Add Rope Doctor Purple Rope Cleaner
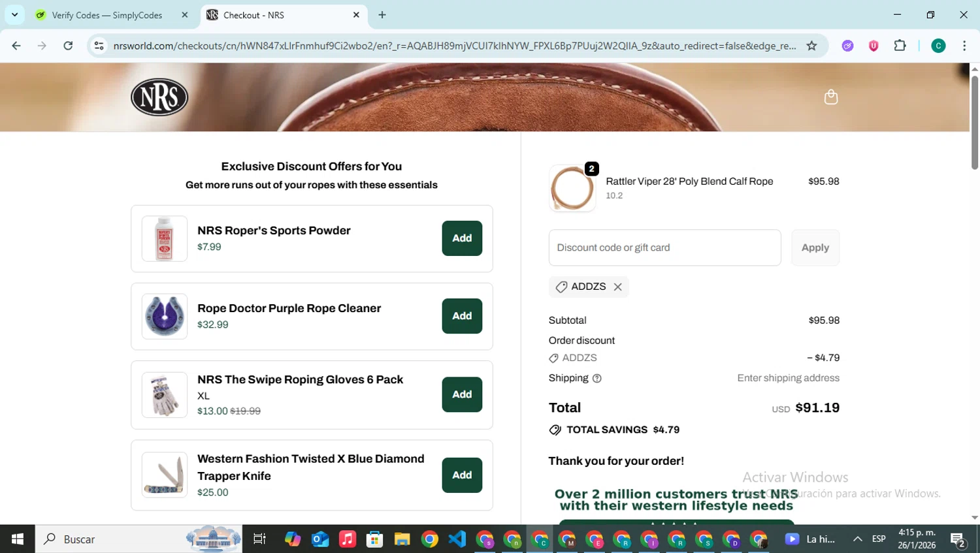This screenshot has height=553, width=980. (x=462, y=316)
